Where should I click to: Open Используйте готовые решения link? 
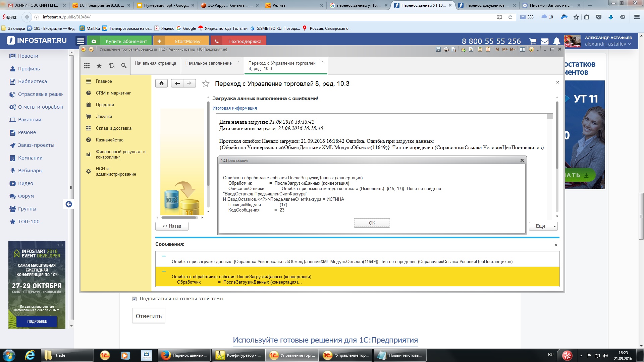coord(325,340)
